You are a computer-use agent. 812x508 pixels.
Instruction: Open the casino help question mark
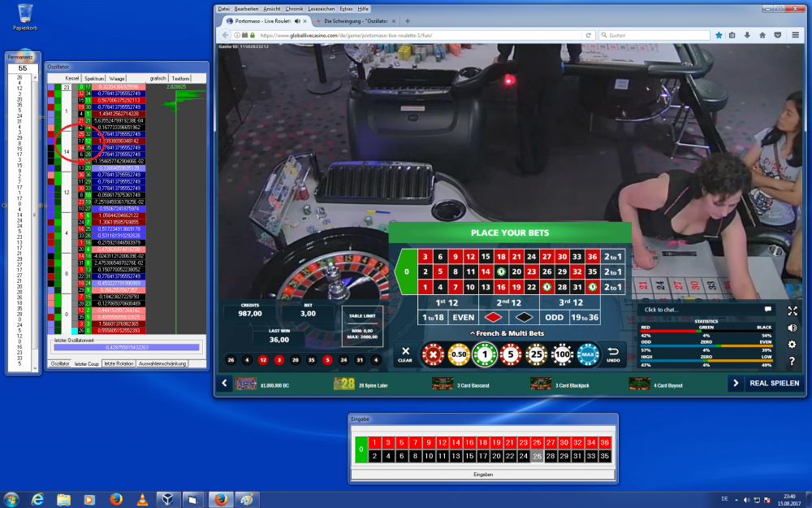[793, 362]
